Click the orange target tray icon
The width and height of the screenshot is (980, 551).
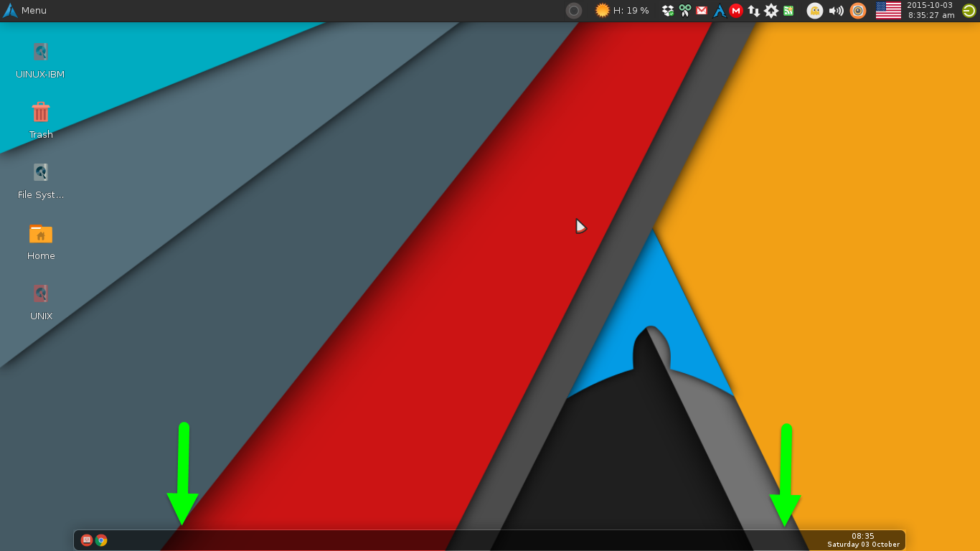[858, 10]
